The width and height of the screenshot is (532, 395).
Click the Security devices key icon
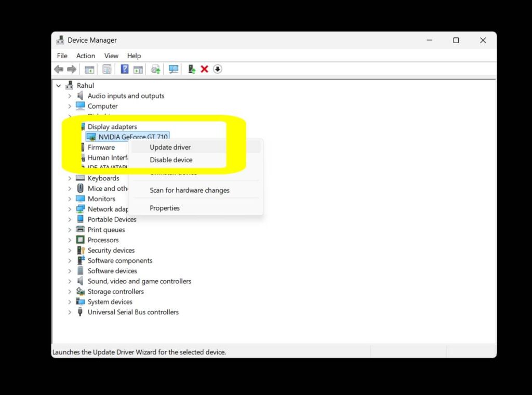pyautogui.click(x=81, y=250)
